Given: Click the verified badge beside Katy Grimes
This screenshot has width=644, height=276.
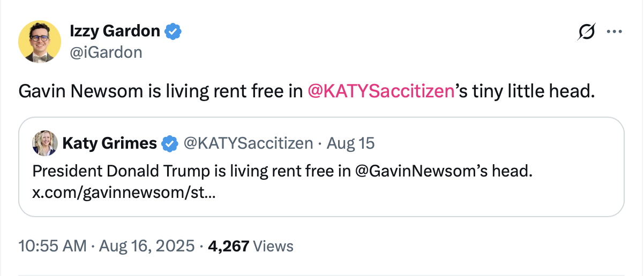Looking at the screenshot, I should 170,143.
